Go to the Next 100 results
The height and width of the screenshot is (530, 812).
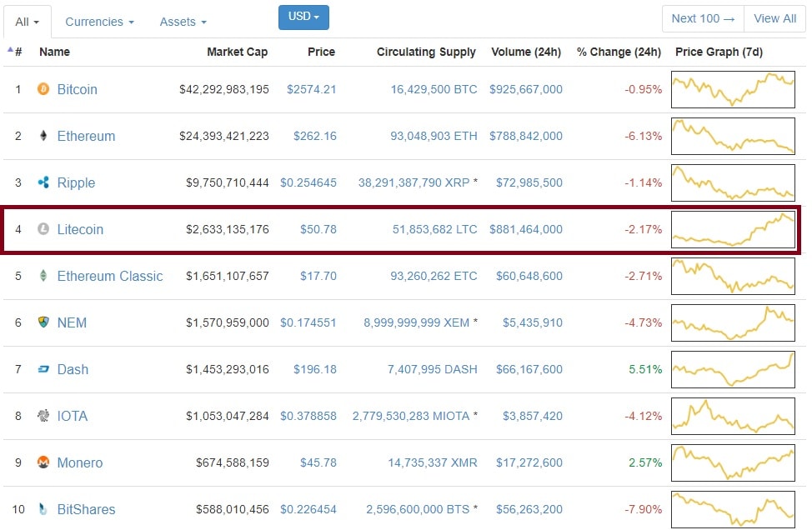[703, 18]
